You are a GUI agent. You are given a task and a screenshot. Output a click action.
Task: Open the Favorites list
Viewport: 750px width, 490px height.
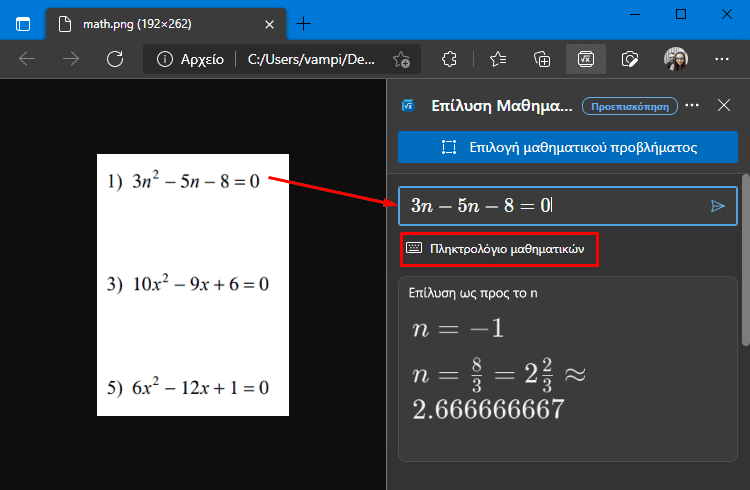(x=498, y=59)
